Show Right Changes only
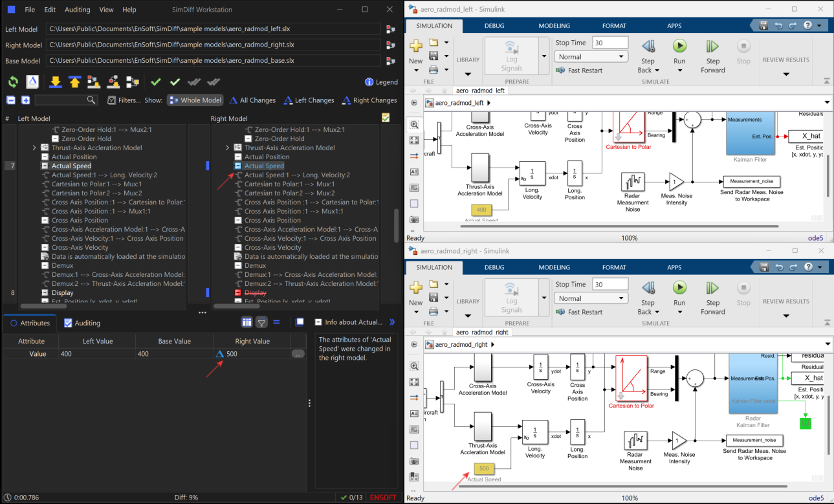Image resolution: width=834 pixels, height=504 pixels. [x=369, y=100]
